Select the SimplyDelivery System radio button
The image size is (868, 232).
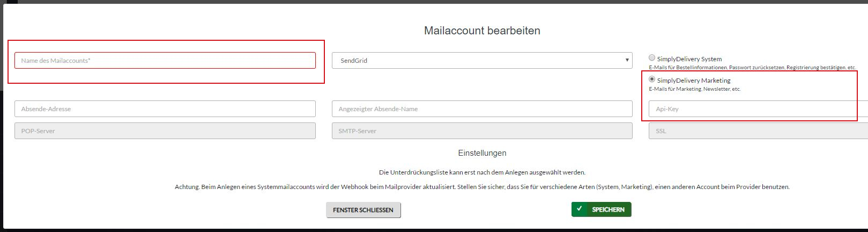point(652,57)
